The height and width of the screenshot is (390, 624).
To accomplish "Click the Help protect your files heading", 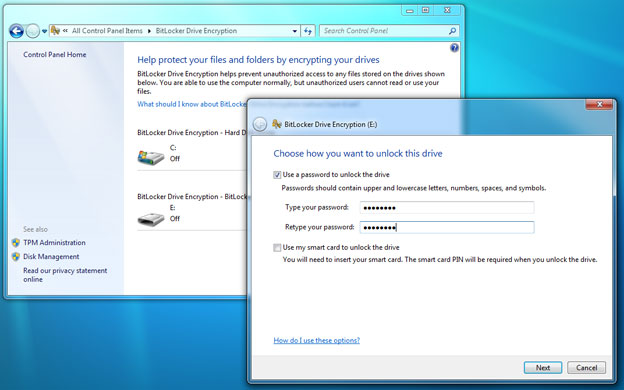I will (258, 60).
